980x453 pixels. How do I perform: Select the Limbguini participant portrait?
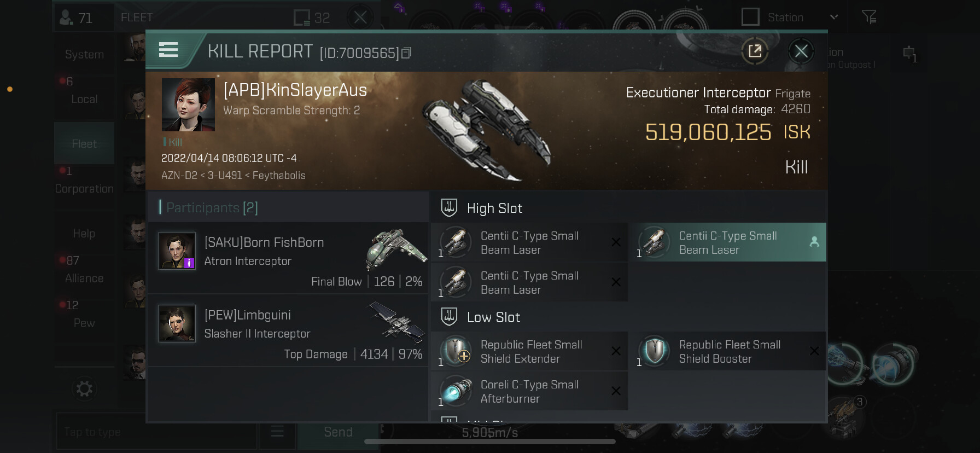[x=177, y=324]
